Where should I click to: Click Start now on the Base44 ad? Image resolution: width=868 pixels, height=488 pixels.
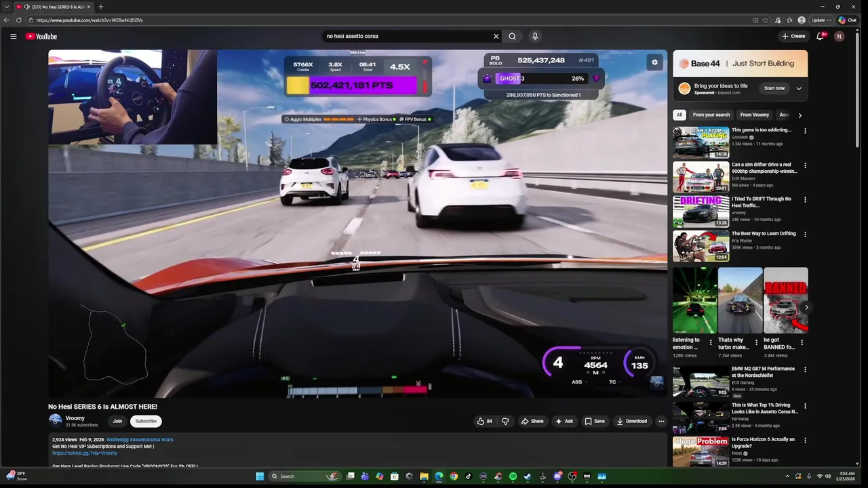click(x=774, y=88)
